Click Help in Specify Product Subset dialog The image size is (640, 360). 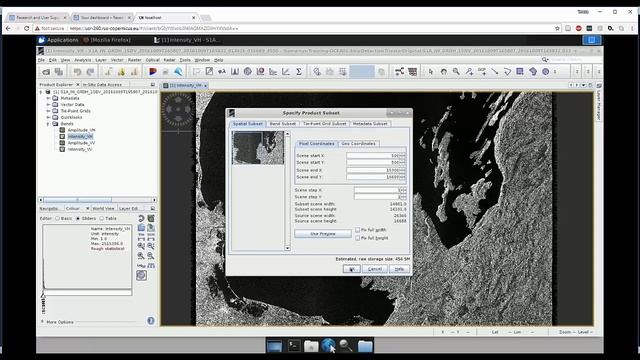[399, 269]
